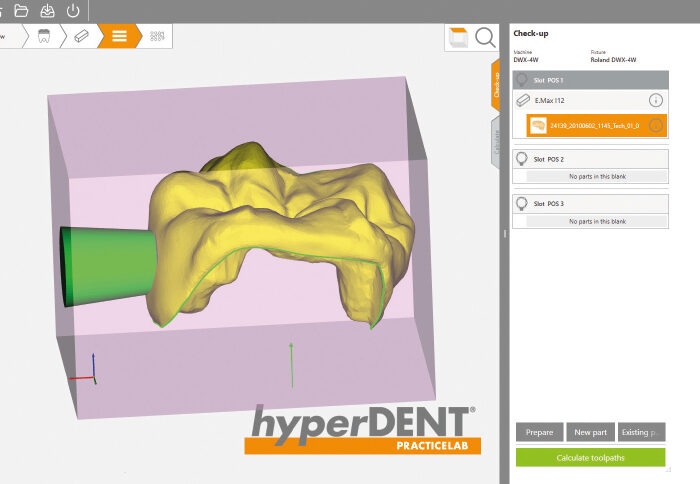Select the Slot POS 3 header
This screenshot has height=484, width=700.
click(590, 204)
